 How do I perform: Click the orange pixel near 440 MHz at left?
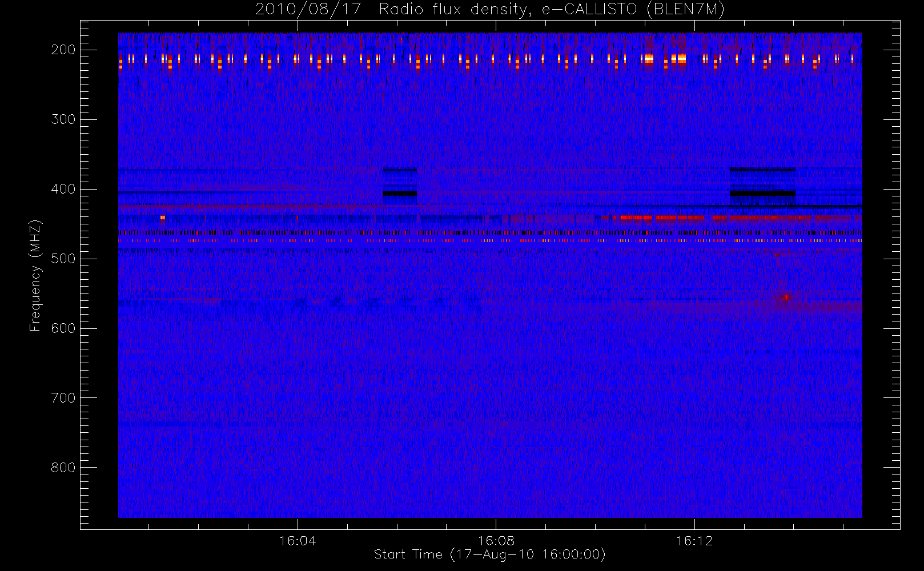point(163,218)
